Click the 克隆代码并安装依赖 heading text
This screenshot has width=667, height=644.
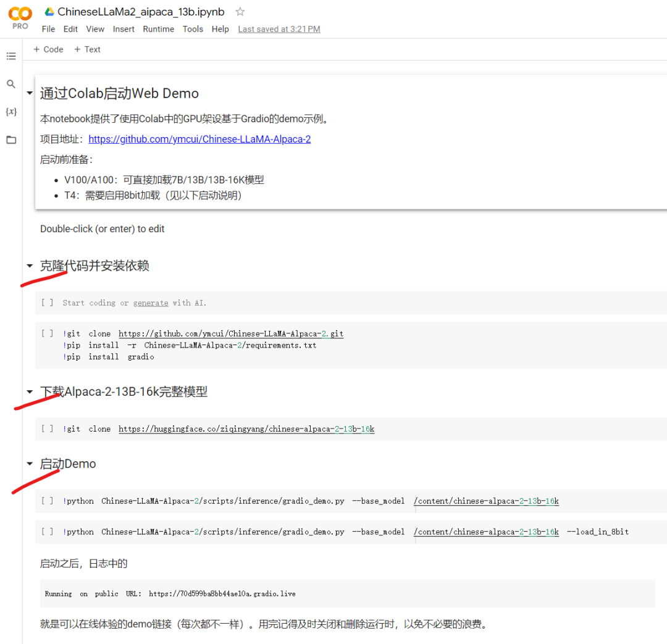[94, 266]
